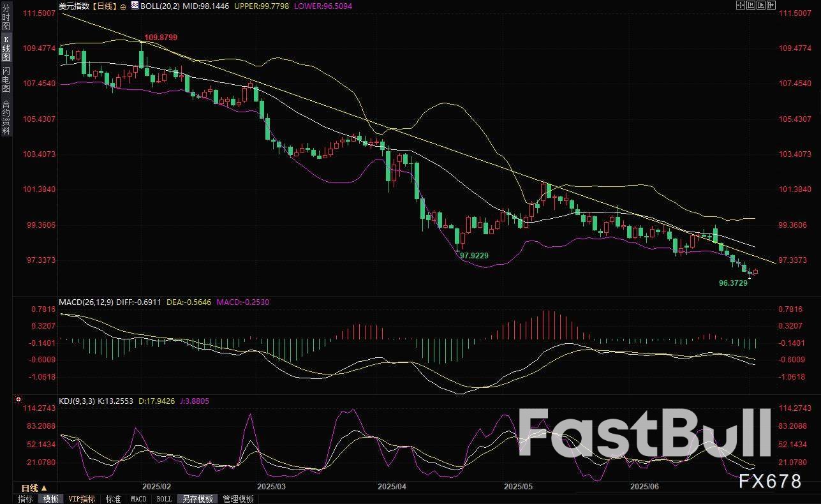
Task: Click the chart playback icon at top right
Action: pos(761,5)
